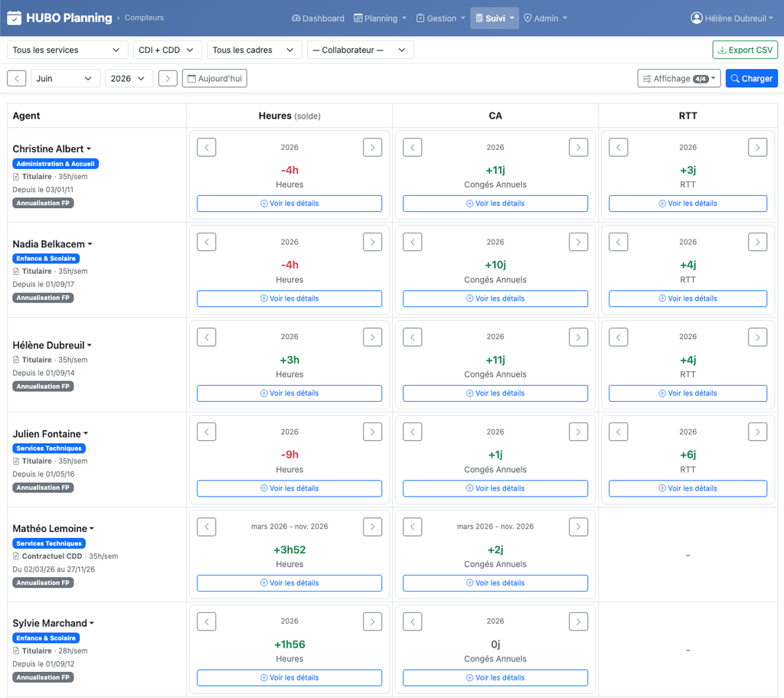Open the Gestion navigation menu

pos(440,18)
